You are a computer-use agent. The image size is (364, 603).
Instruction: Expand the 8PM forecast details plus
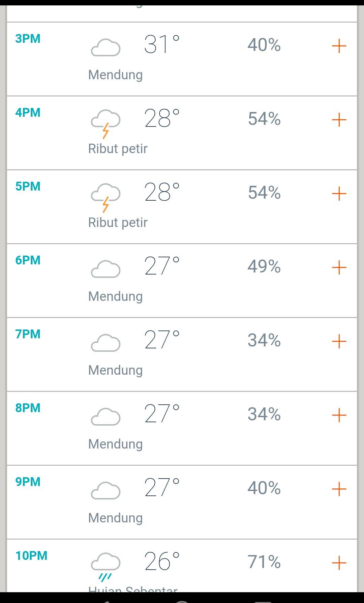click(x=339, y=415)
